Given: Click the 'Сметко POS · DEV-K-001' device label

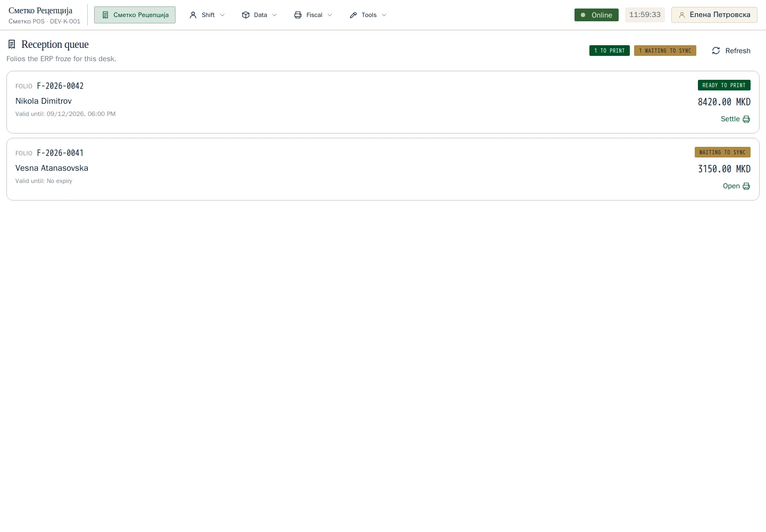Looking at the screenshot, I should coord(44,21).
